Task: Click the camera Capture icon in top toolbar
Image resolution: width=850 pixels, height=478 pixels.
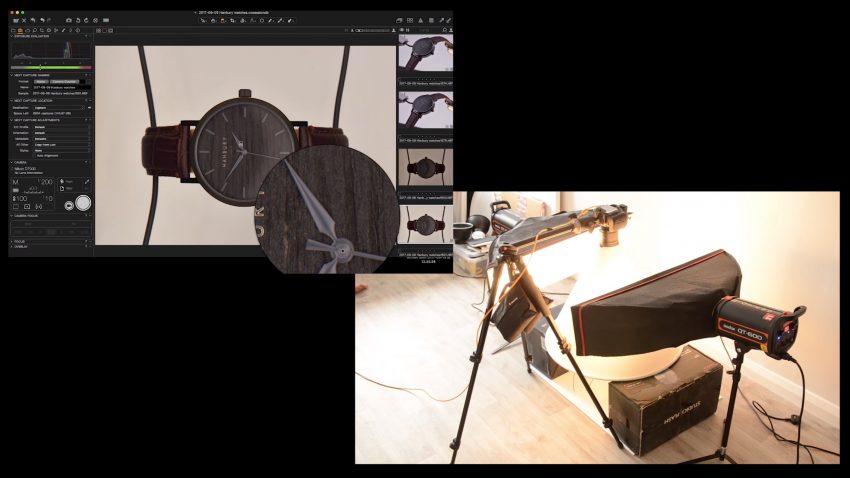Action: 69,21
